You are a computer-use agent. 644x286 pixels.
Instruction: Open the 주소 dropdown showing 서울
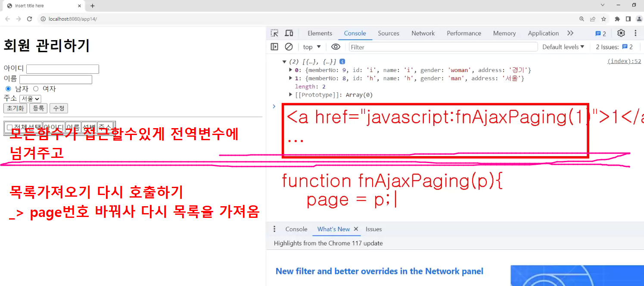30,99
